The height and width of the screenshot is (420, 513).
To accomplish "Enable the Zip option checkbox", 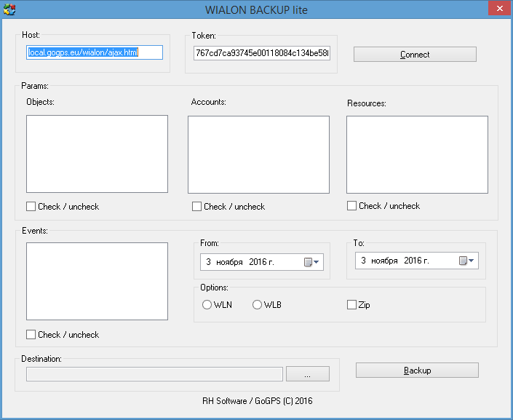I will tap(352, 305).
